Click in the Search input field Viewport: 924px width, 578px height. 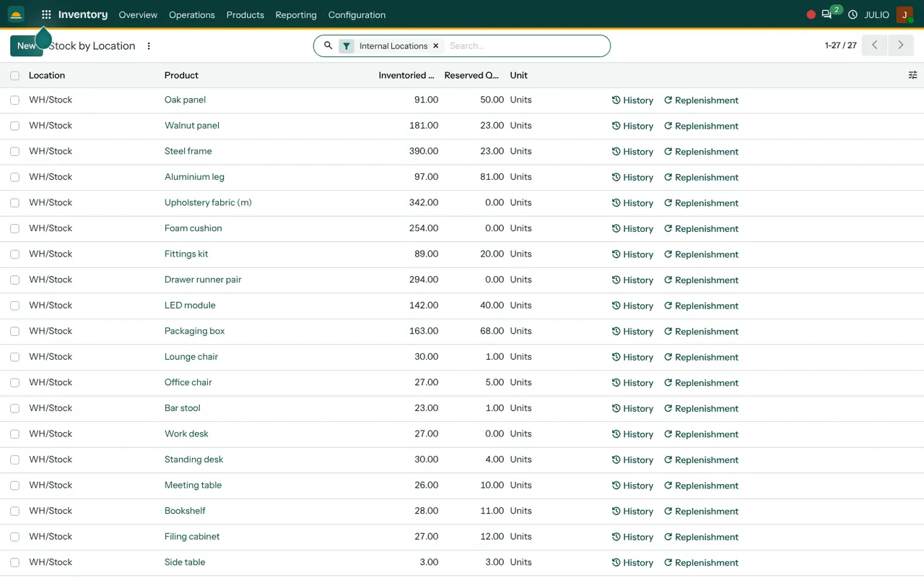tap(526, 46)
